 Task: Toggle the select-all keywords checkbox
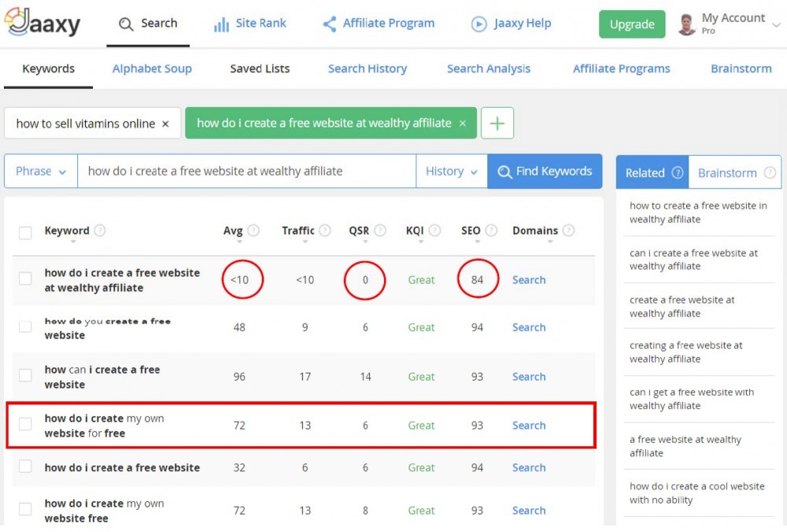[25, 232]
